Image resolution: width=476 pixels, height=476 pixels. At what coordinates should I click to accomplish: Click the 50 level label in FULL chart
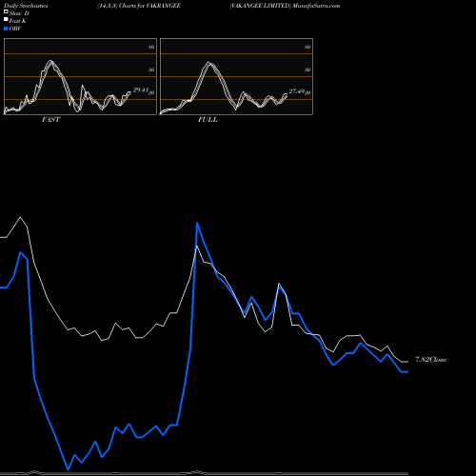click(307, 69)
